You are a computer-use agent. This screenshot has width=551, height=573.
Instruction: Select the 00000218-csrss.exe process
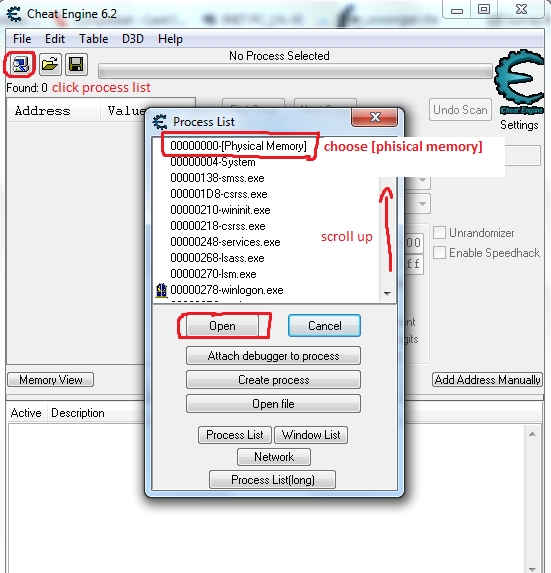tap(218, 226)
